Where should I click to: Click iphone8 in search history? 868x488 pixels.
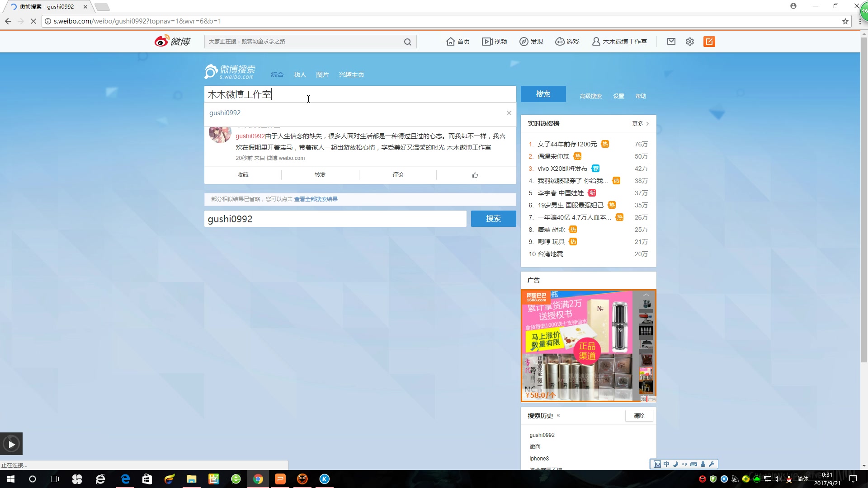[539, 459]
